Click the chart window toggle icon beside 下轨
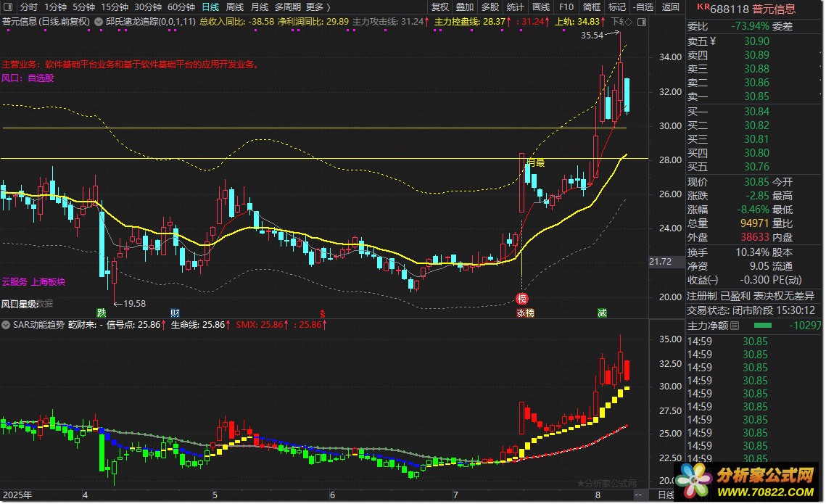 (x=642, y=22)
